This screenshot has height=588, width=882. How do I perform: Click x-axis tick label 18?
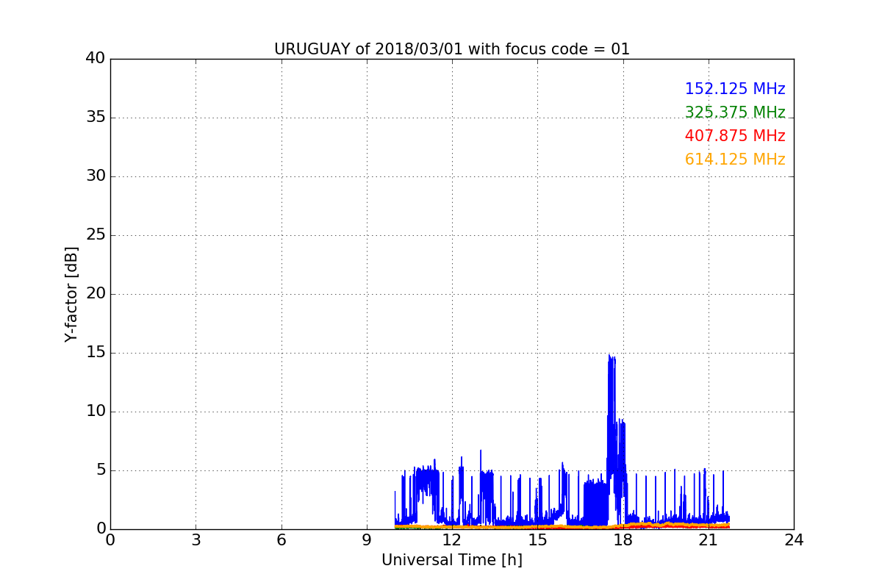click(x=623, y=540)
